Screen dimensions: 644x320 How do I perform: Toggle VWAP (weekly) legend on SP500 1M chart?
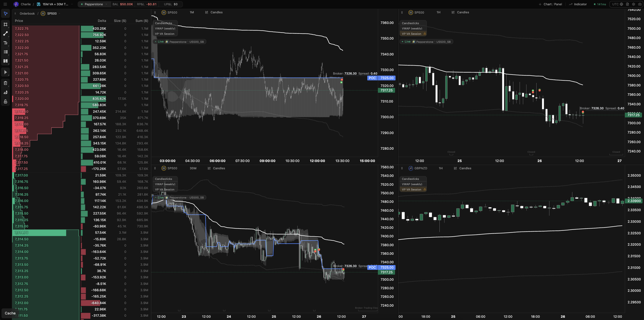click(x=165, y=28)
